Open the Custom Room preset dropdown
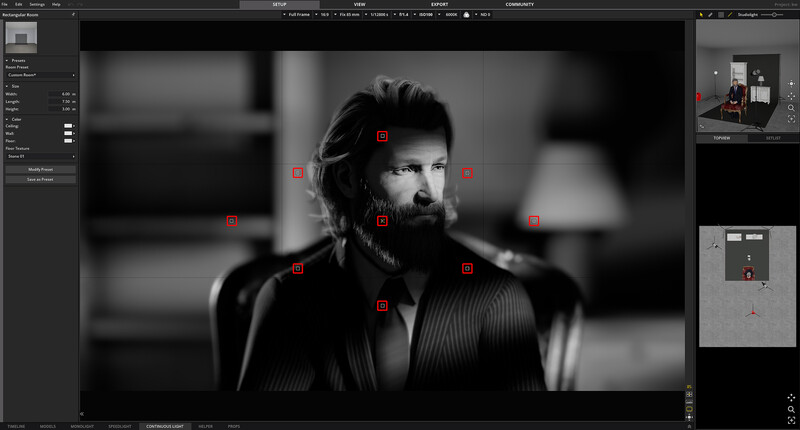Image resolution: width=800 pixels, height=430 pixels. 41,75
